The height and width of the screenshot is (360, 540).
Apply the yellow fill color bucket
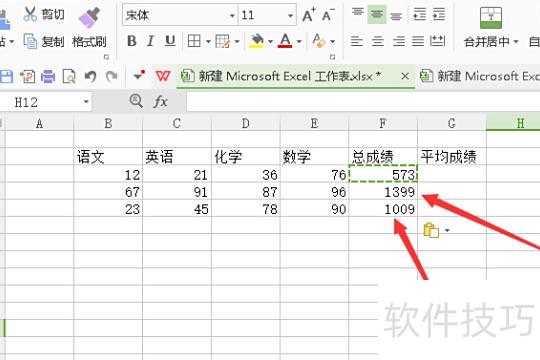tap(256, 41)
